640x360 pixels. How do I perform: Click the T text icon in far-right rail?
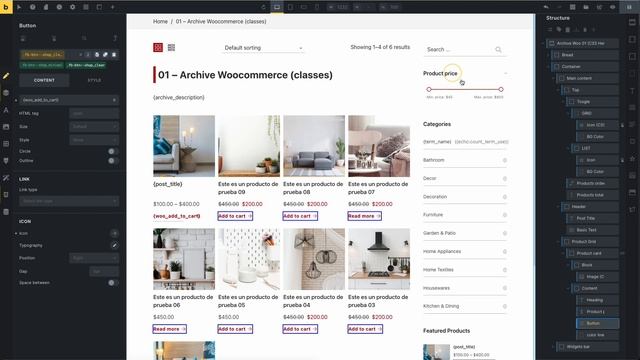632,91
